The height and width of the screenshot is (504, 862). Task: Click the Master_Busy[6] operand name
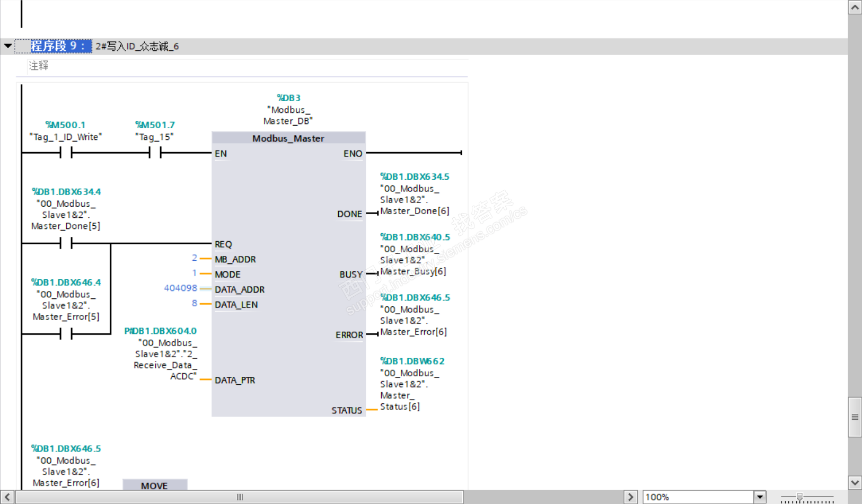(x=413, y=271)
